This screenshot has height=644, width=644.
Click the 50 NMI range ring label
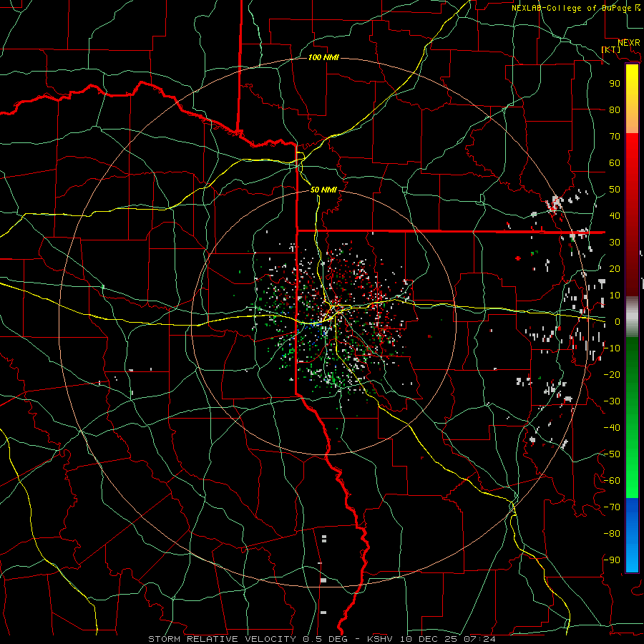[323, 190]
